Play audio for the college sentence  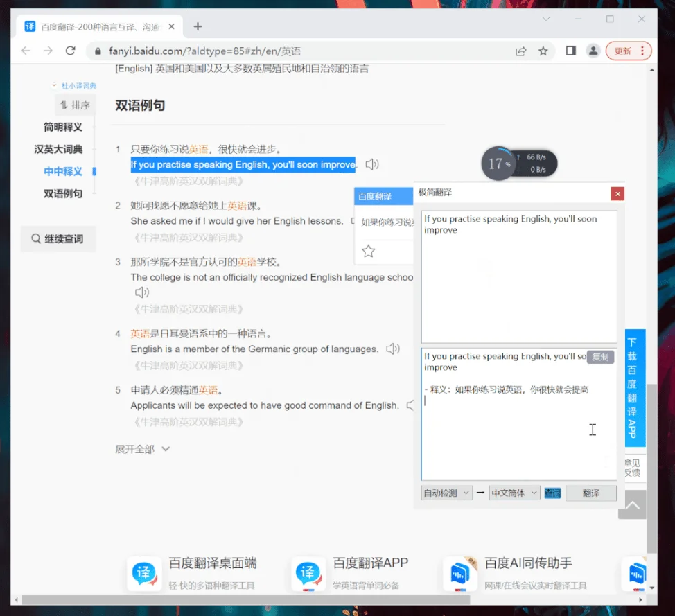pos(141,292)
